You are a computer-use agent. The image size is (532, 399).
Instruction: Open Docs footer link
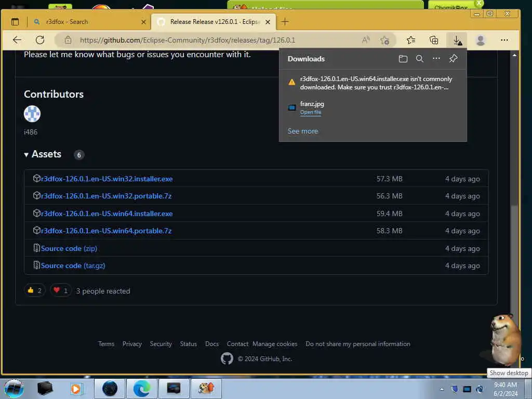[212, 344]
